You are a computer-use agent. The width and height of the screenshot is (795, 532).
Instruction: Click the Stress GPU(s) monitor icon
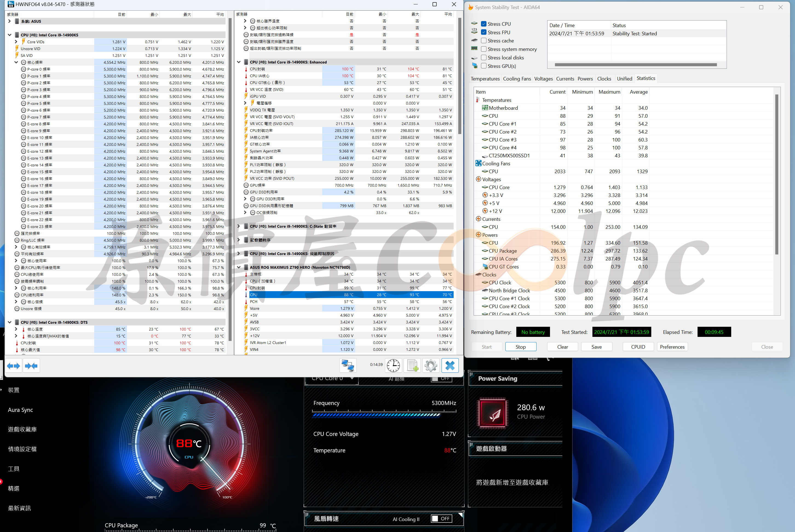tap(474, 66)
